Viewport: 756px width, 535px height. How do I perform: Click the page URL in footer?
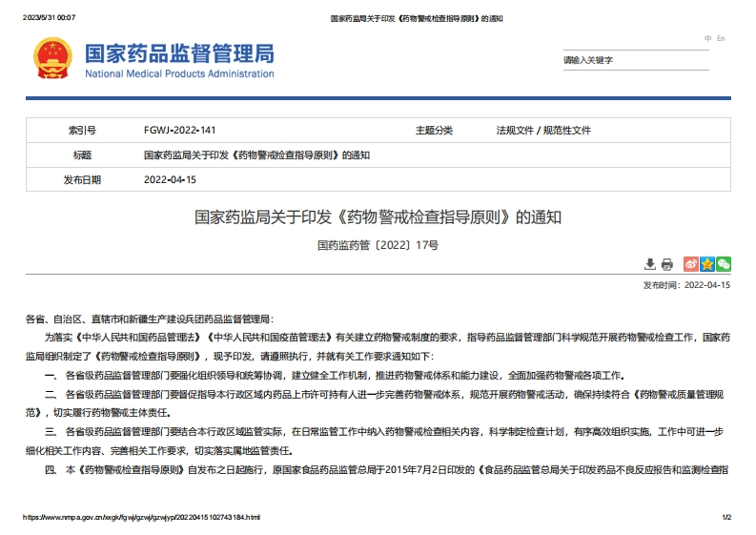click(141, 518)
